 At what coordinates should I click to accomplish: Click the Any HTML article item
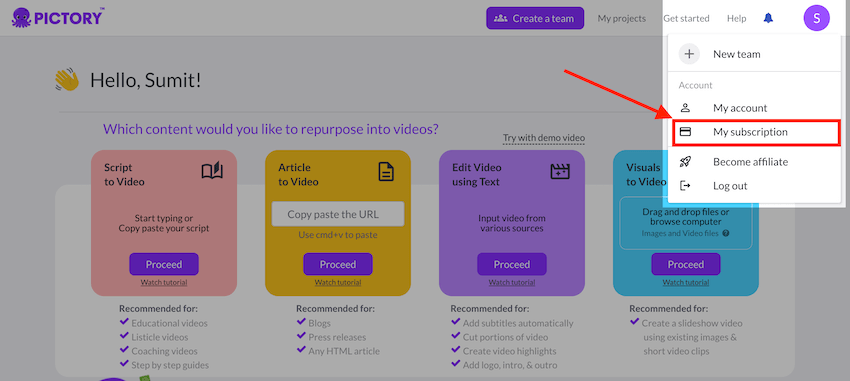pyautogui.click(x=344, y=351)
